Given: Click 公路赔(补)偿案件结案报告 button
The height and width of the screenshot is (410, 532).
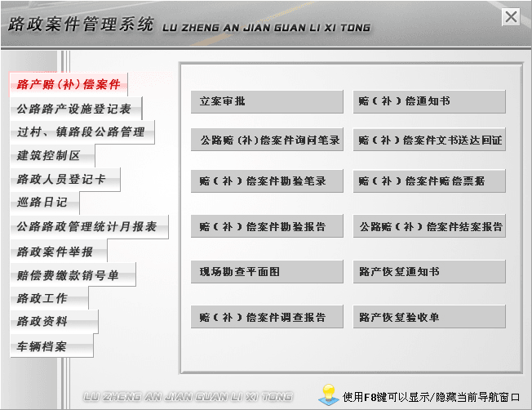Looking at the screenshot, I should 429,226.
